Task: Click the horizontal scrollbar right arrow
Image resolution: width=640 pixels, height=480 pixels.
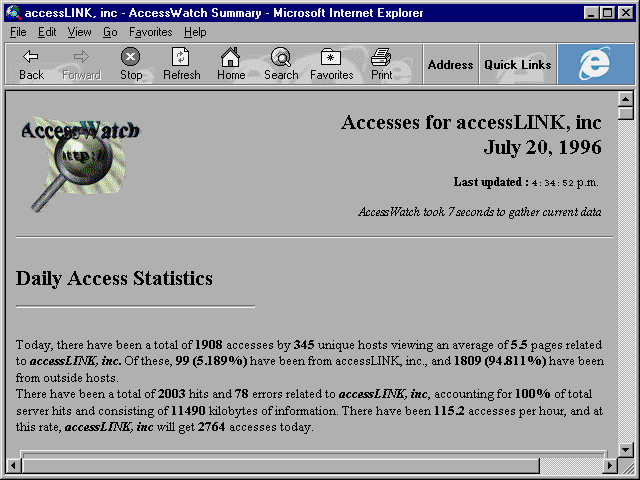Action: pos(610,465)
